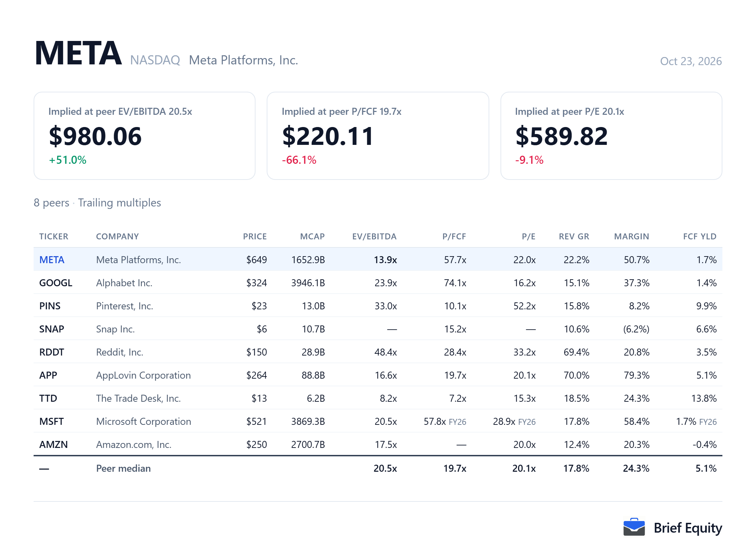Open the implied price card showing $589.82
756x555 pixels.
[x=611, y=136]
